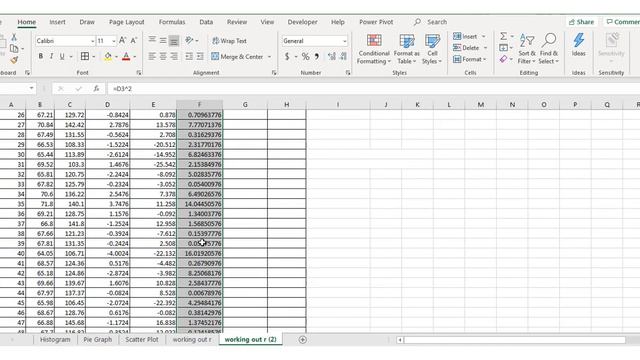Open the Power Pivot ribbon tab

tap(376, 22)
